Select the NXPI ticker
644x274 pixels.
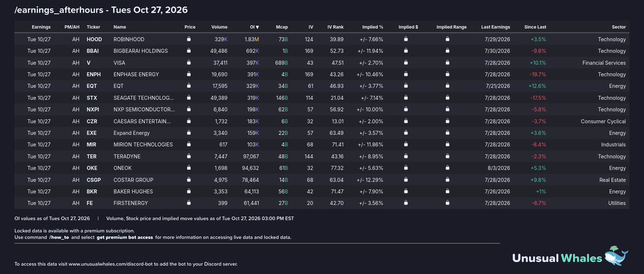(93, 109)
